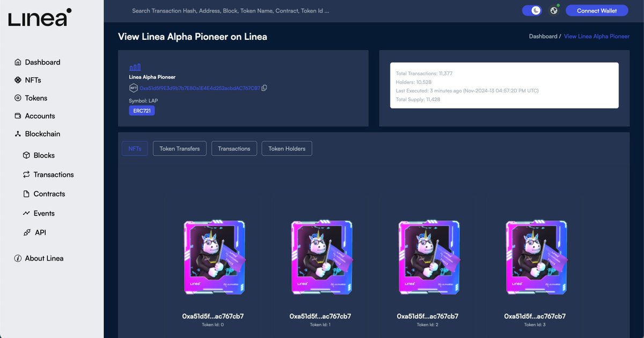Click the swap-arrows icon beside sidebar Transactions
The height and width of the screenshot is (338, 644).
click(x=26, y=175)
